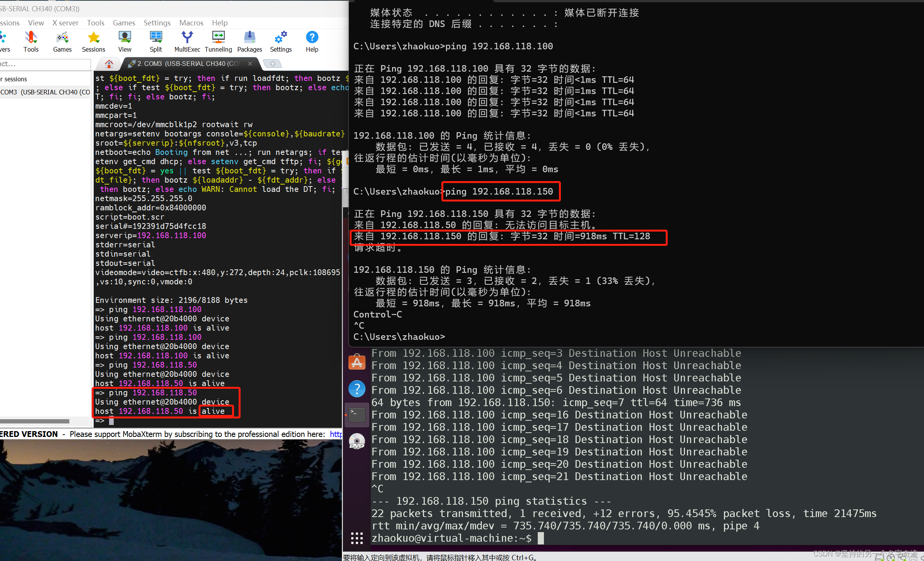Image resolution: width=924 pixels, height=561 pixels.
Task: Open the Tunneling tool
Action: coord(218,41)
